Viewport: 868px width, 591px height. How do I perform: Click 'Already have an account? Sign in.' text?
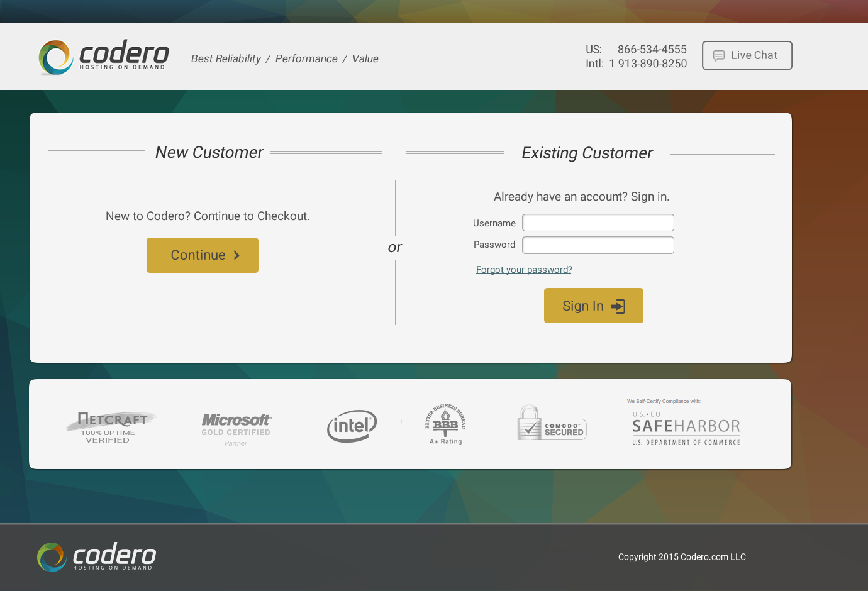click(x=582, y=197)
